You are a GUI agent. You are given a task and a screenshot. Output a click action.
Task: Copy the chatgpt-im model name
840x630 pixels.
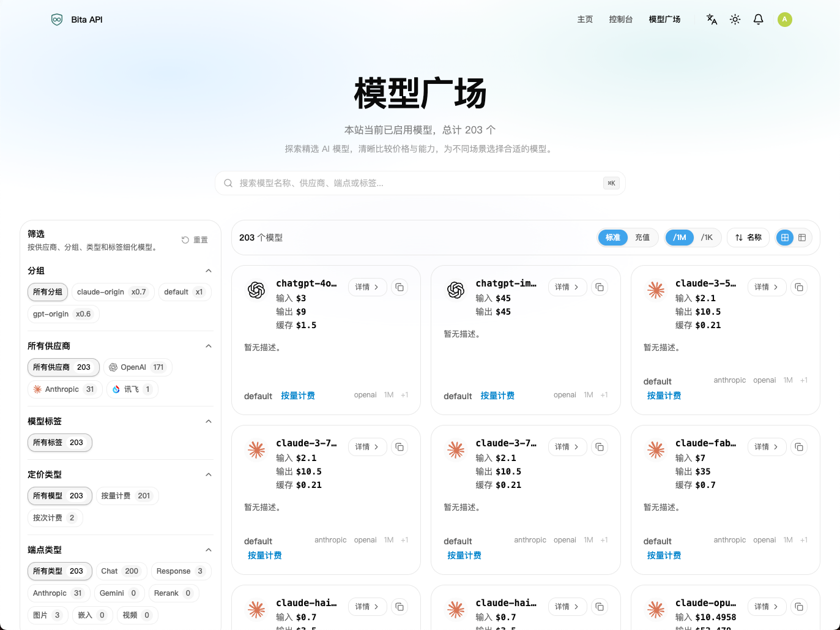600,287
